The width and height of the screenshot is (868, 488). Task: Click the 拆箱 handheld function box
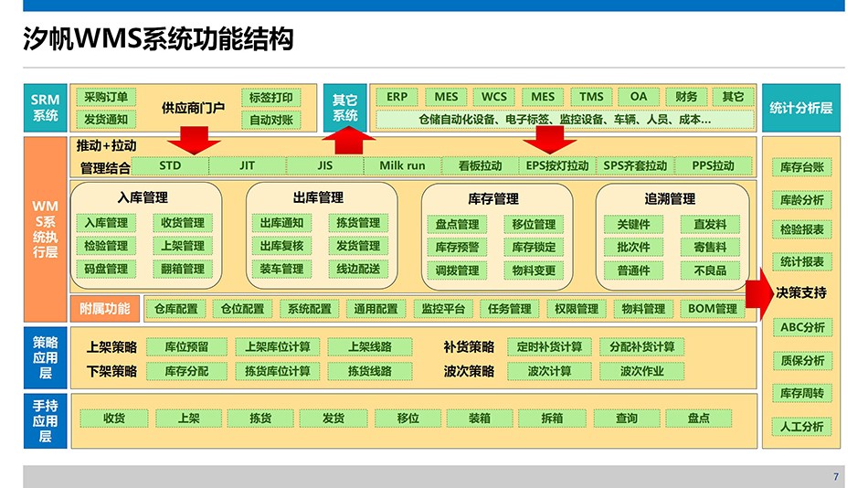click(551, 418)
